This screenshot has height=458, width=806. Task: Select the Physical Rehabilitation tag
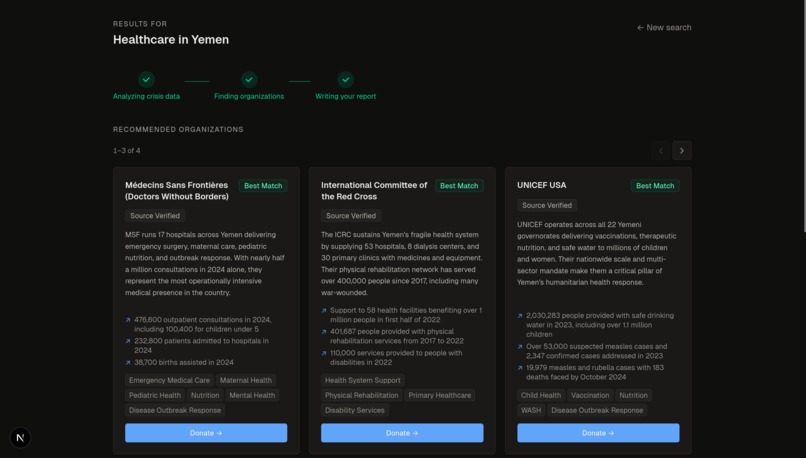[361, 395]
